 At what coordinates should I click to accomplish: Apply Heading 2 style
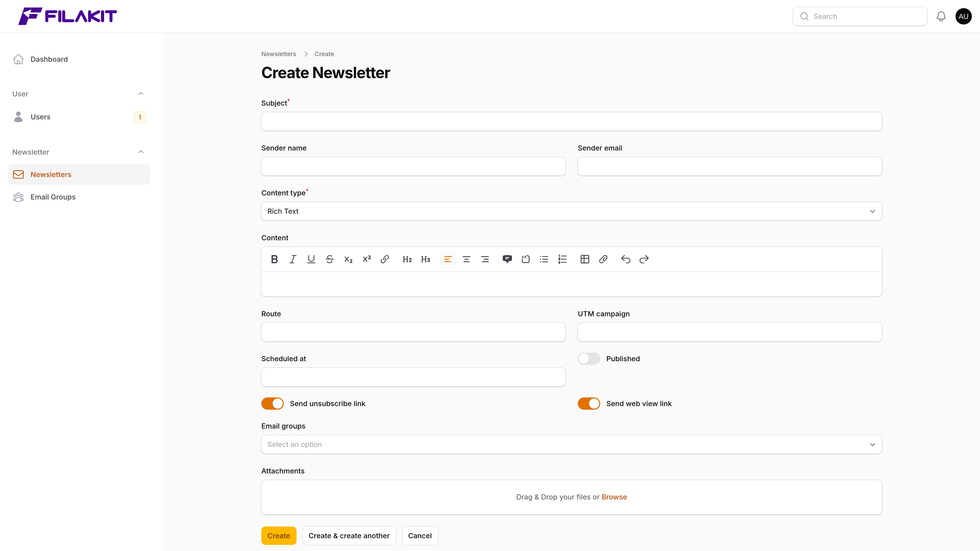tap(407, 259)
